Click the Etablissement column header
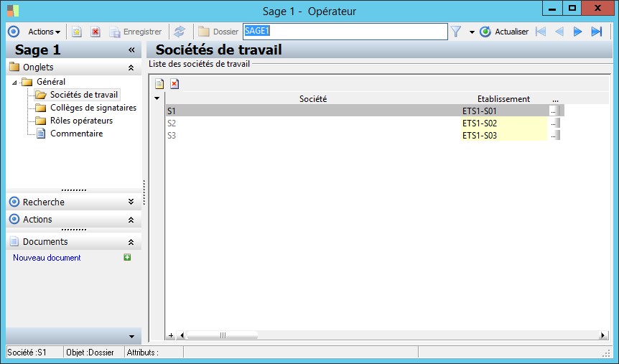619x364 pixels. pos(503,98)
